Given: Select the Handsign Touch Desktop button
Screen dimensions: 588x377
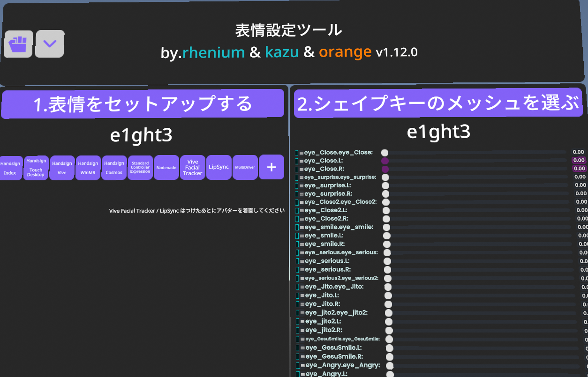Looking at the screenshot, I should click(36, 168).
